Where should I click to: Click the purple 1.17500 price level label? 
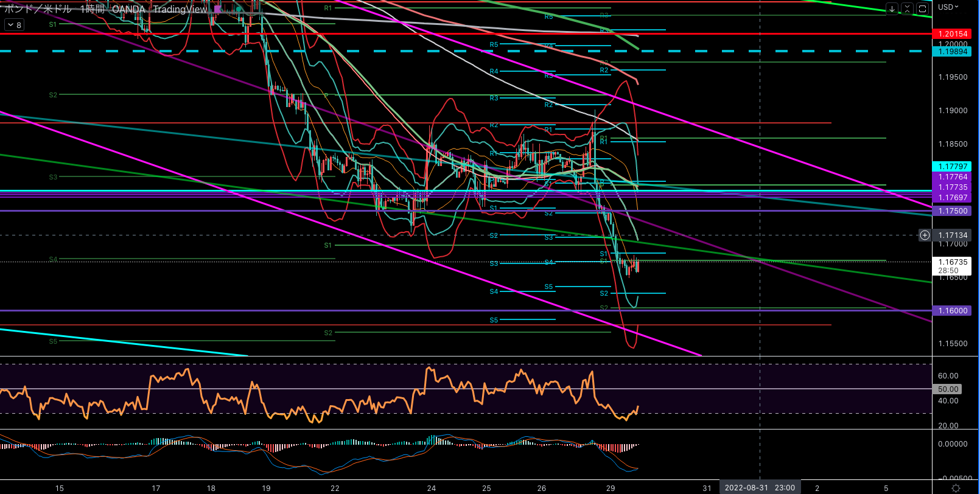click(953, 211)
